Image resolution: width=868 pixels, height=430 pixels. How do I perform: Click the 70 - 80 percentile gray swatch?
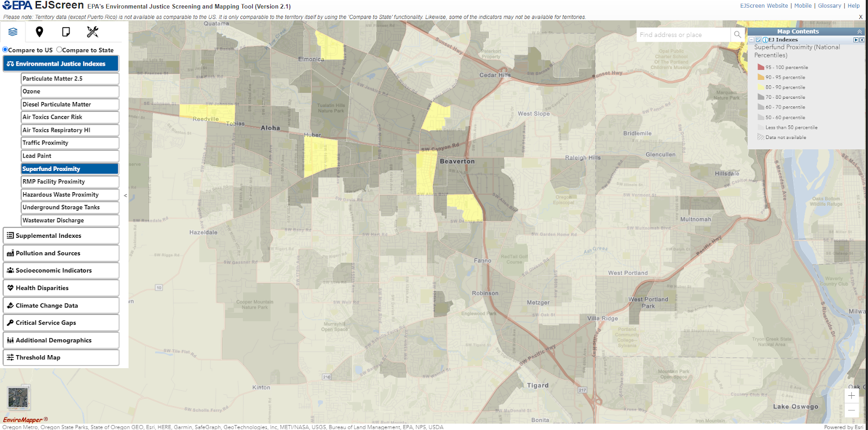pos(761,97)
